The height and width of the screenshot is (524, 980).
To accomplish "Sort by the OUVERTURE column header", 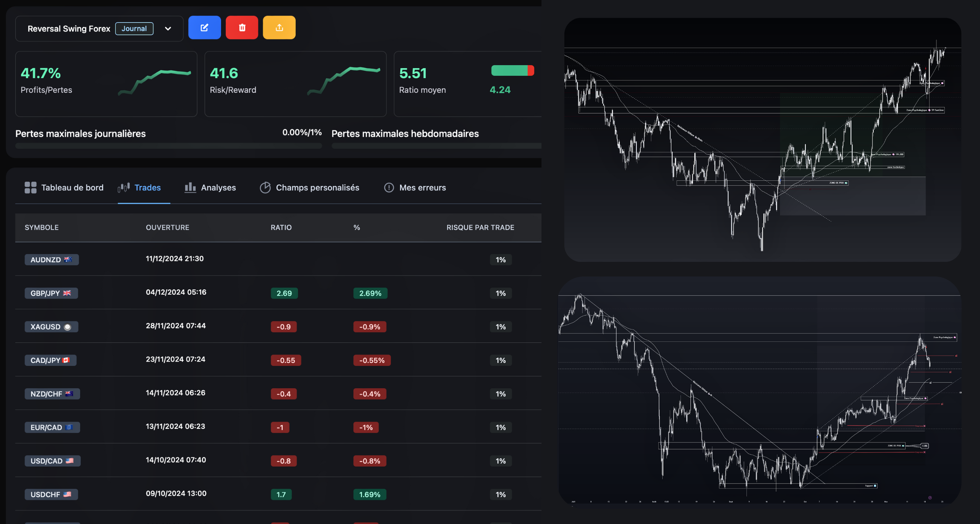I will click(x=167, y=227).
